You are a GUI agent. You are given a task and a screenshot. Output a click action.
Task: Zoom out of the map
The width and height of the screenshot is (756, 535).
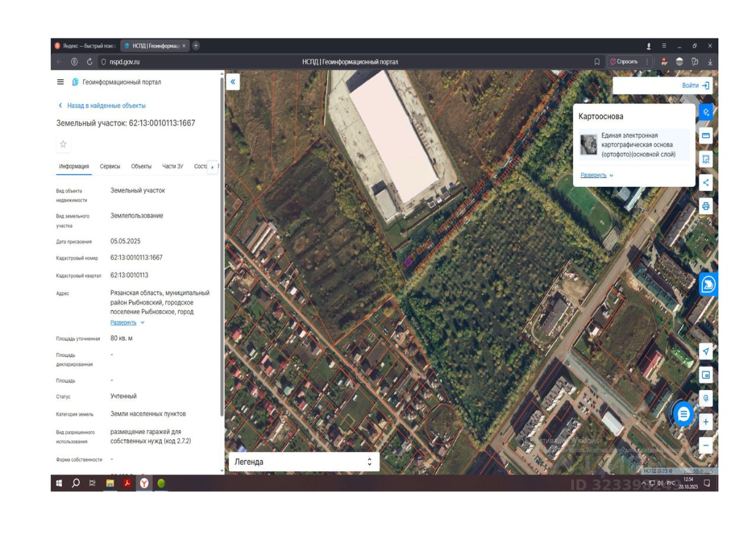coord(705,446)
